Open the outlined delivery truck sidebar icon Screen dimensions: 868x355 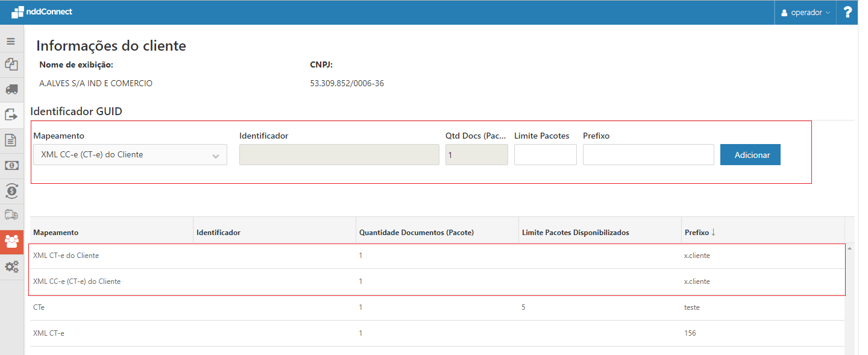pyautogui.click(x=11, y=215)
